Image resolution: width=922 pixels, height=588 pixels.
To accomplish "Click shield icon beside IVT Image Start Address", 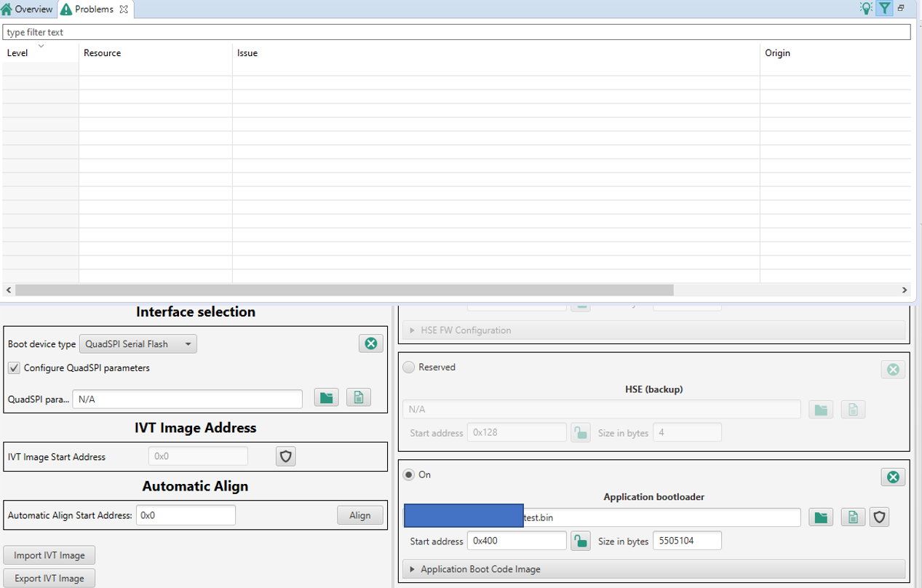I will [286, 456].
